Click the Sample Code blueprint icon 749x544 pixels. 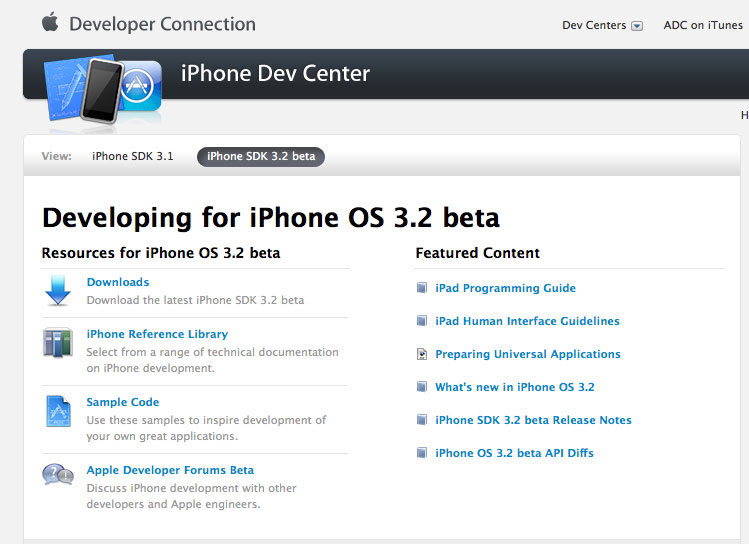coord(58,411)
